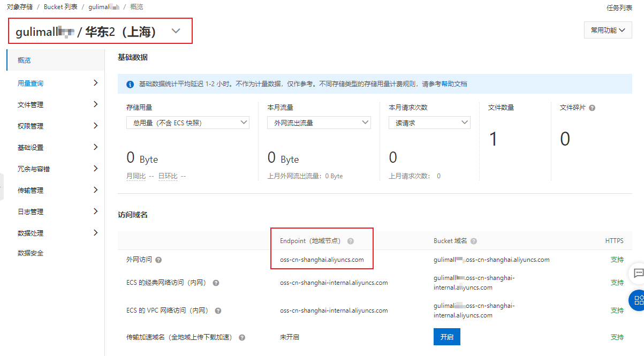The width and height of the screenshot is (644, 356).
Task: Click the 日环比 label
Action: tap(168, 176)
